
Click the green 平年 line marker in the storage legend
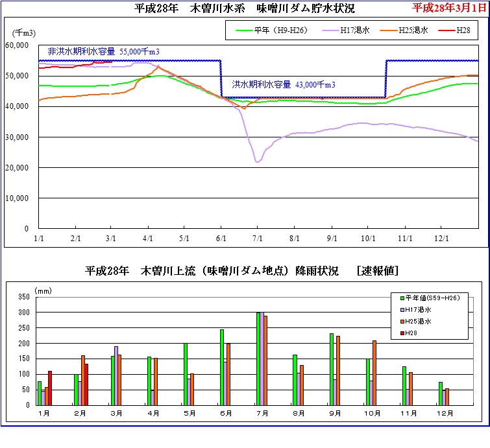[x=243, y=30]
